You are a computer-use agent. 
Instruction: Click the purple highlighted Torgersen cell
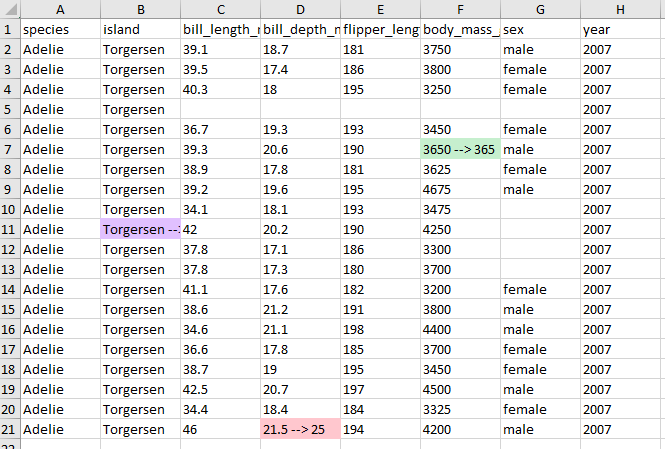click(x=140, y=229)
